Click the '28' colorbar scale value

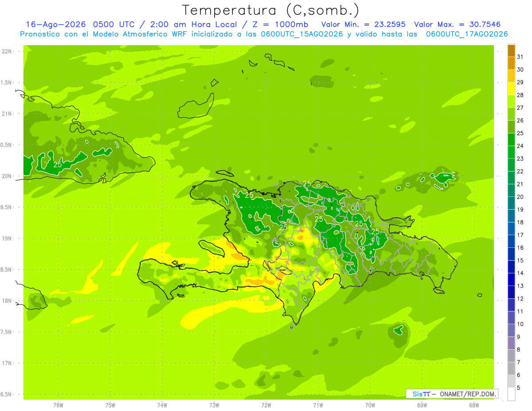point(520,95)
